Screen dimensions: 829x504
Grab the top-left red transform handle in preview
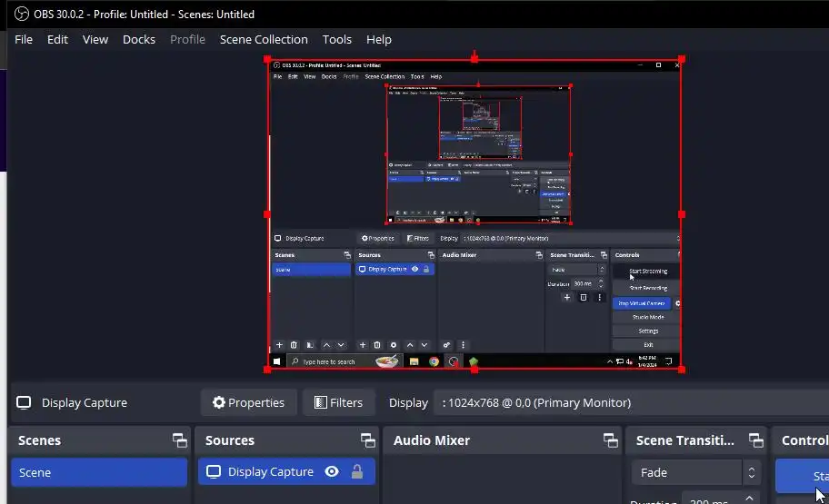(267, 60)
